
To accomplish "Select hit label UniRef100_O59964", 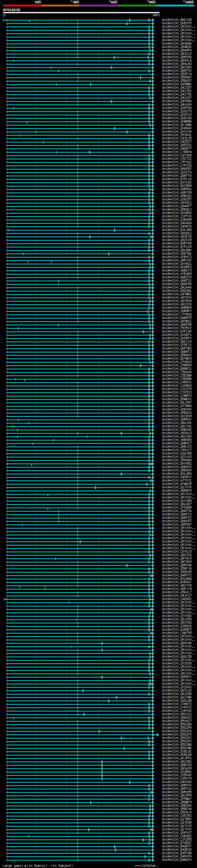I will [177, 460].
